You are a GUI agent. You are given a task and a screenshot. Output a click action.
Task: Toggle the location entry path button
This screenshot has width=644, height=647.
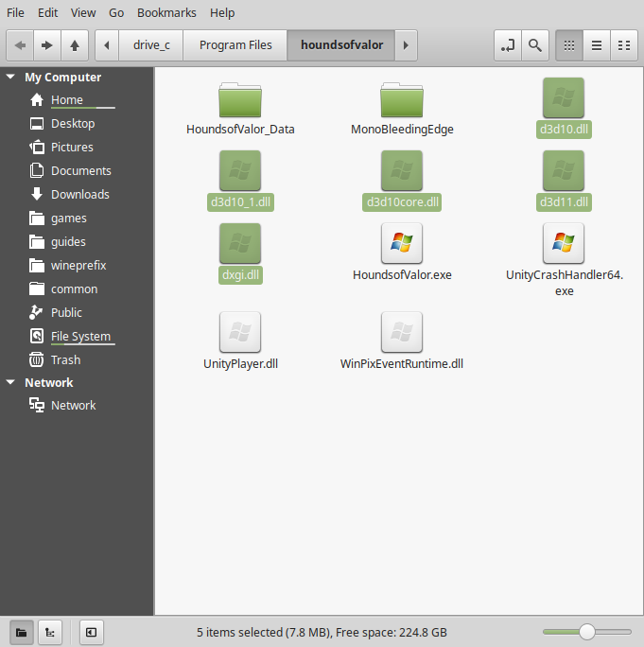(508, 45)
